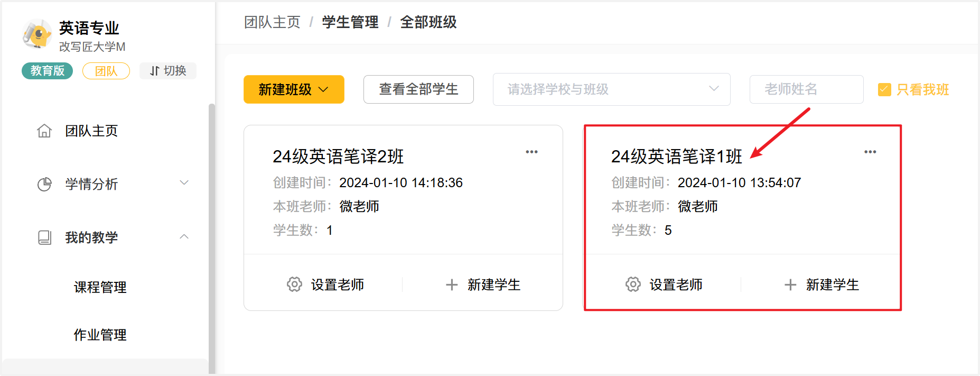The image size is (980, 376).
Task: Click the team avatar mascot icon
Action: (x=36, y=34)
